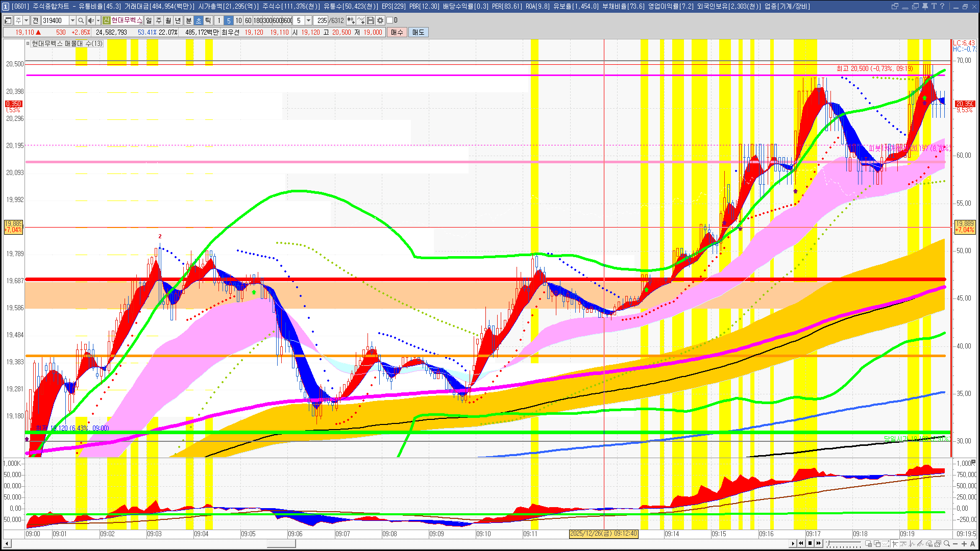Click the fast-forward replay button
Viewport: 980px width, 551px height.
point(819,543)
